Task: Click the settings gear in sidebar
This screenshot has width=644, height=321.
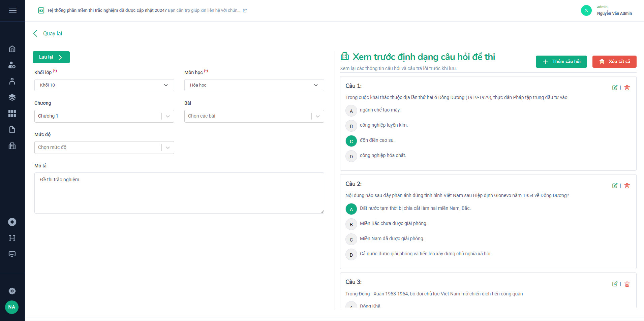Action: click(12, 291)
